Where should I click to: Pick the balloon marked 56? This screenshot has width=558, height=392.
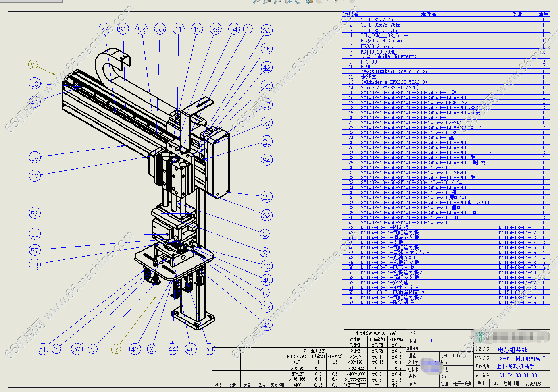(35, 214)
